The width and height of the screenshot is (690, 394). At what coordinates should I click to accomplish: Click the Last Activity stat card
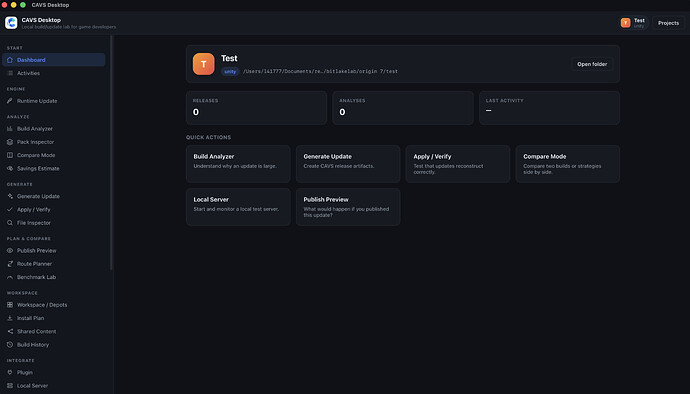[549, 108]
